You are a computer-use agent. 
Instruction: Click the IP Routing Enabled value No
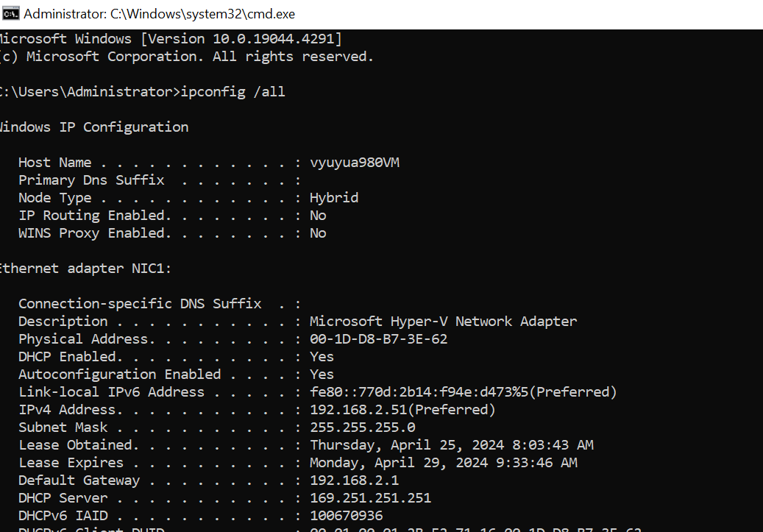(x=318, y=215)
